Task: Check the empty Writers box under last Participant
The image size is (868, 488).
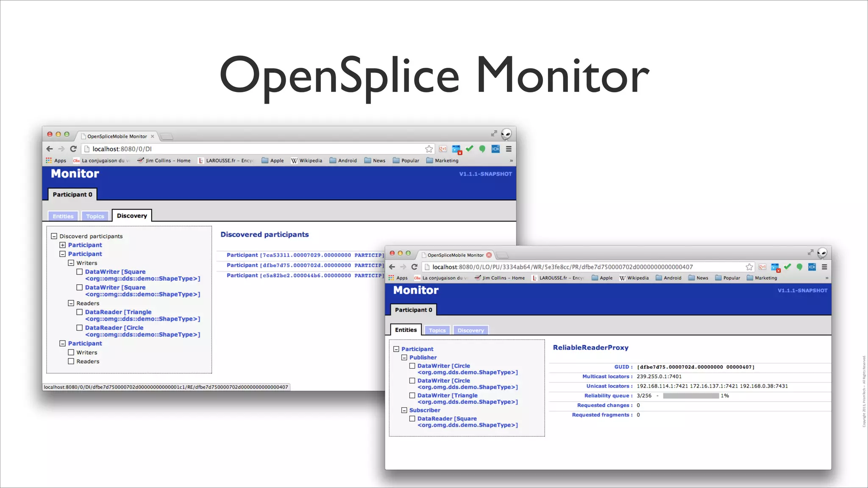Action: pyautogui.click(x=71, y=352)
